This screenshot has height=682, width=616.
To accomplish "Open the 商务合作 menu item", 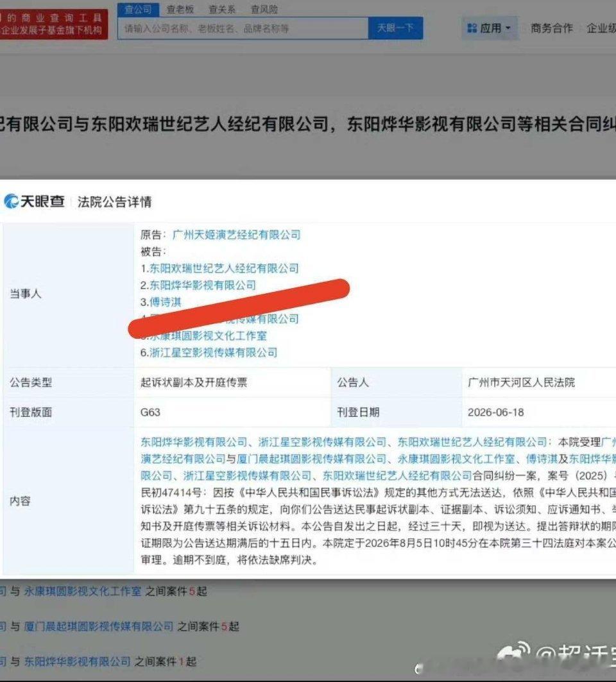I will click(x=552, y=28).
